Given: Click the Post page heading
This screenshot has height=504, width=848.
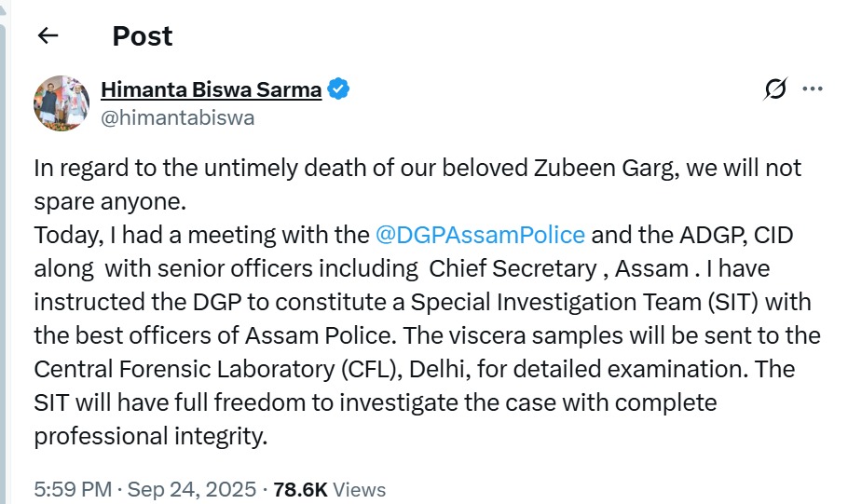Looking at the screenshot, I should click(143, 36).
